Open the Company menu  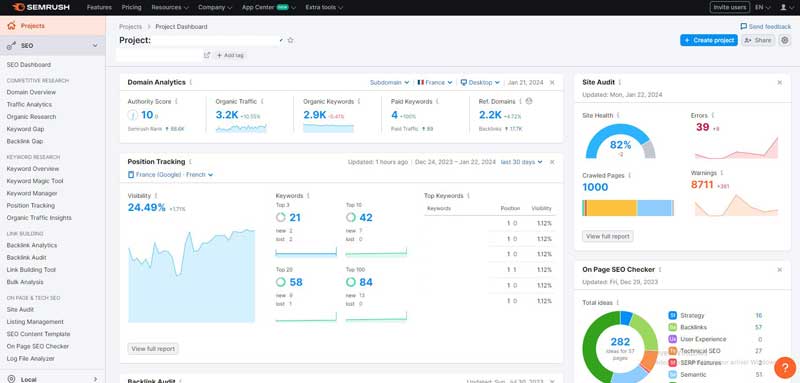coord(215,8)
